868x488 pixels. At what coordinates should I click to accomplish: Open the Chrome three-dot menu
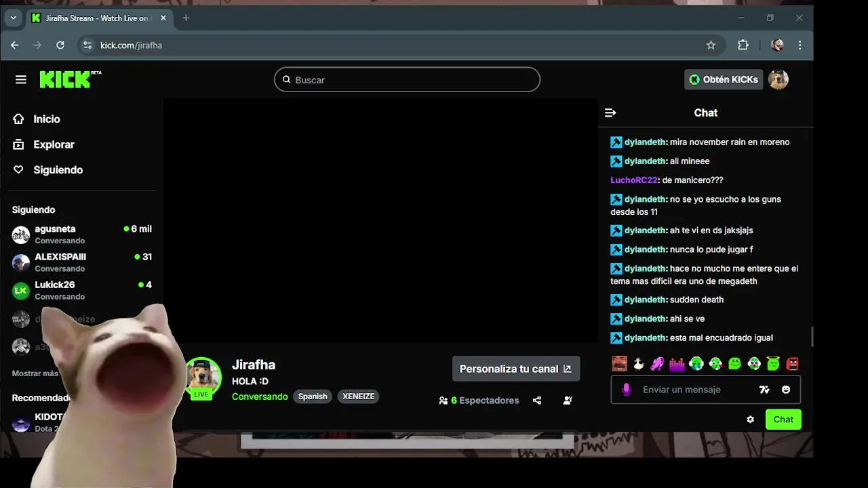pos(800,45)
